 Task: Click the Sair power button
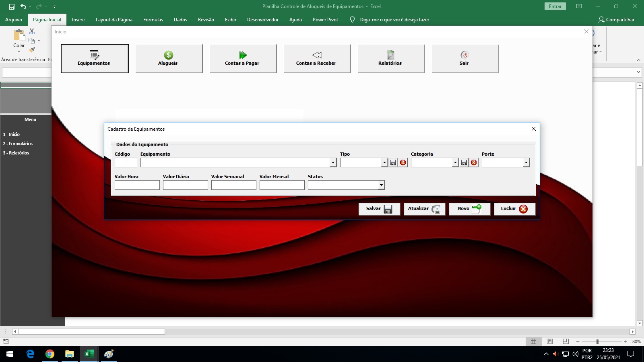coord(465,59)
